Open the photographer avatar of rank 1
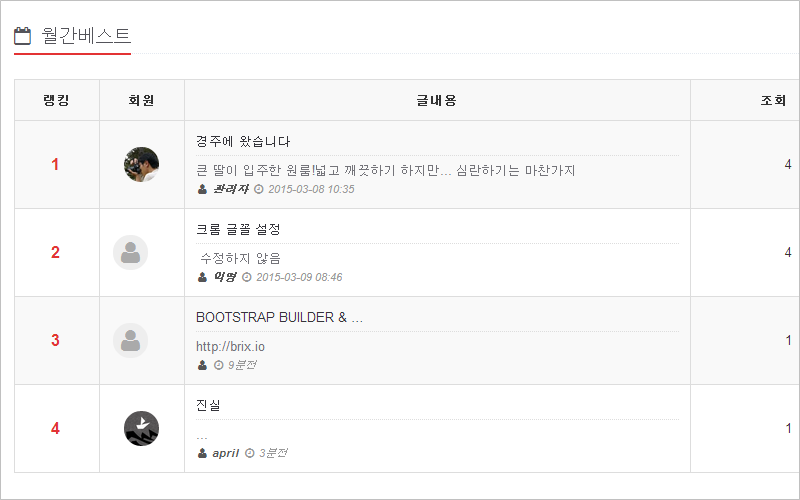Viewport: 800px width, 500px height. click(141, 164)
